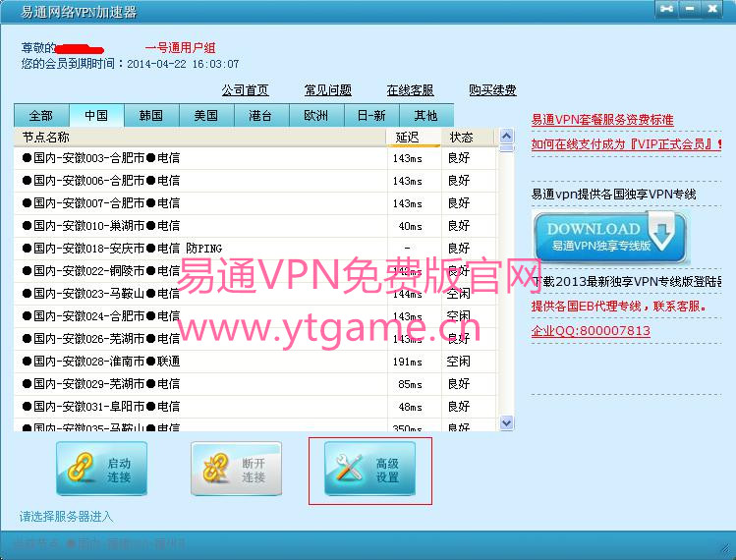Open the 购买续费 renewal link

[493, 90]
